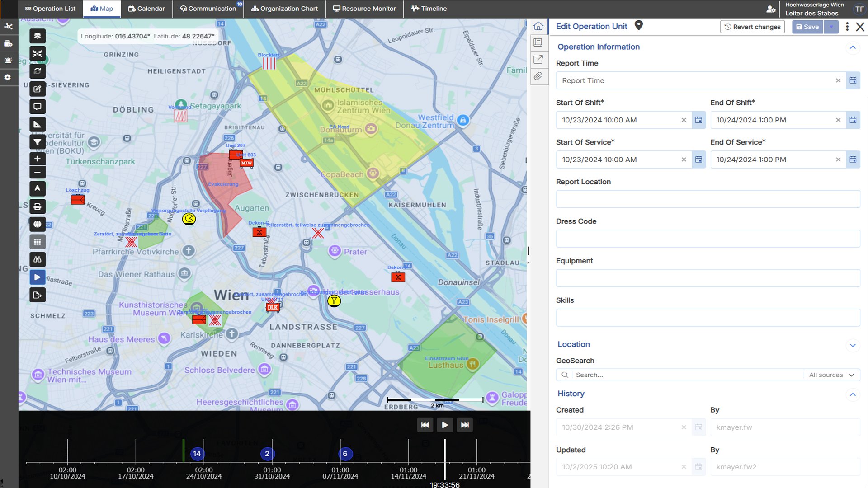The image size is (868, 488).
Task: Switch to the Operation List tab
Action: [50, 9]
